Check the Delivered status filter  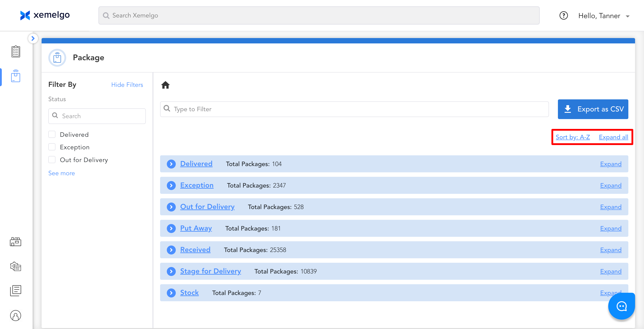52,135
